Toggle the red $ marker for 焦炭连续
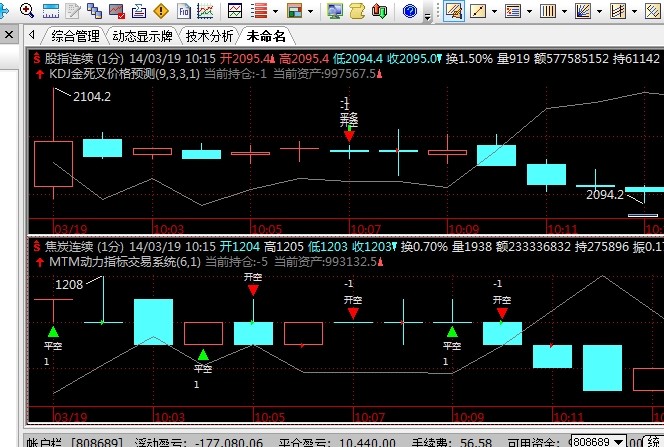664x447 pixels. (37, 246)
